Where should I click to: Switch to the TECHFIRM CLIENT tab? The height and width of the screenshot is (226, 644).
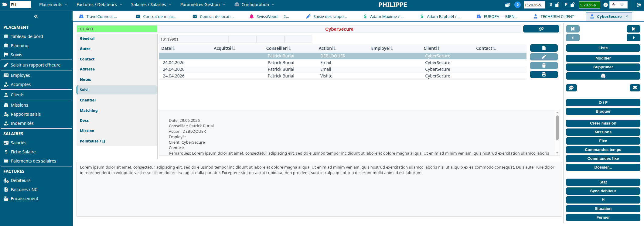click(x=554, y=16)
